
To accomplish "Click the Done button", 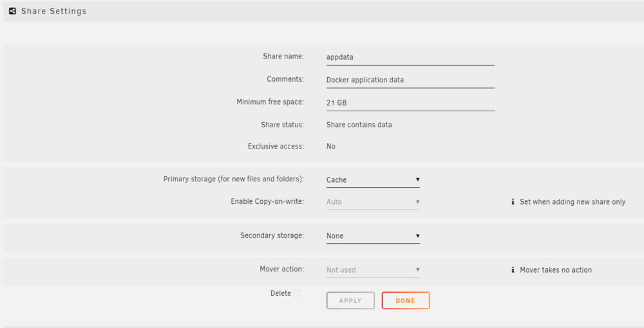I will (405, 300).
